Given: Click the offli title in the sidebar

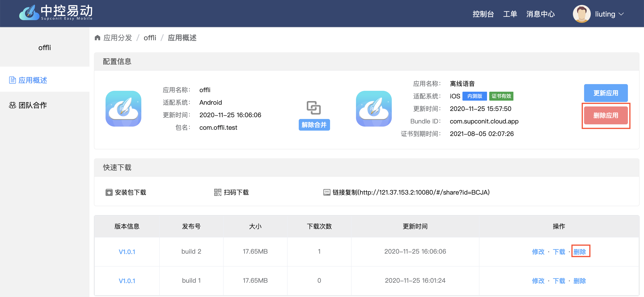Looking at the screenshot, I should tap(44, 47).
